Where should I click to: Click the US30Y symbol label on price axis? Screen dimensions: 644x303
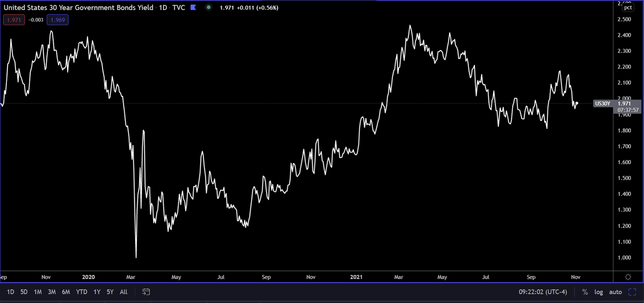coord(604,104)
